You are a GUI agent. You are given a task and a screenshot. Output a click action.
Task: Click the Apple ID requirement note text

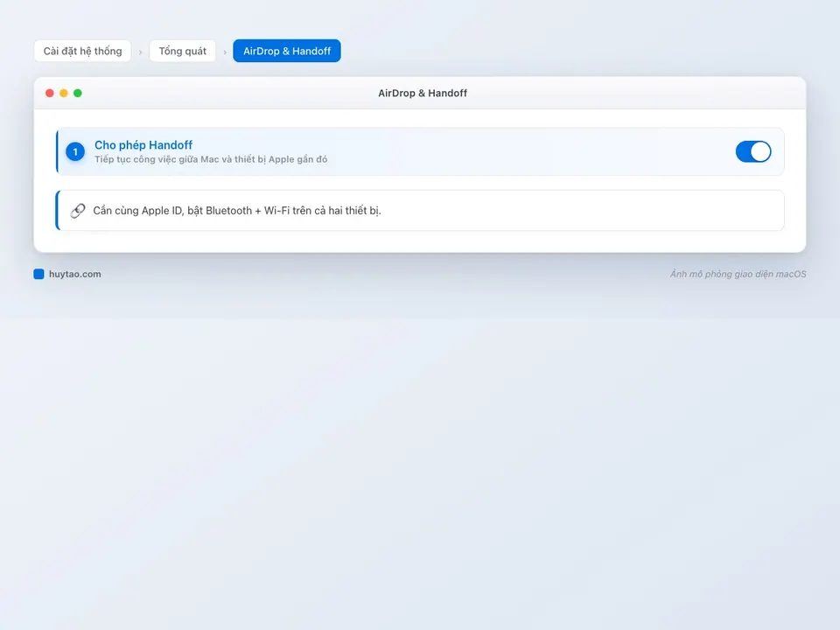(237, 211)
